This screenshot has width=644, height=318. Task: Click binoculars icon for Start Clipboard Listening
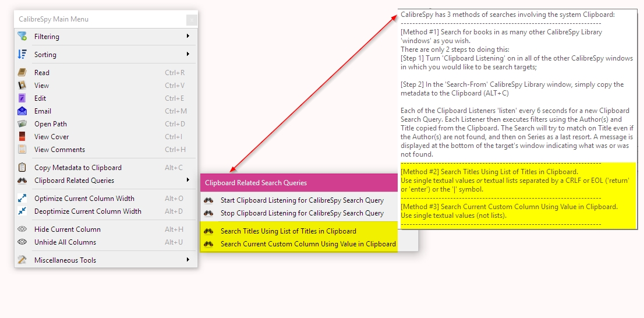click(208, 200)
